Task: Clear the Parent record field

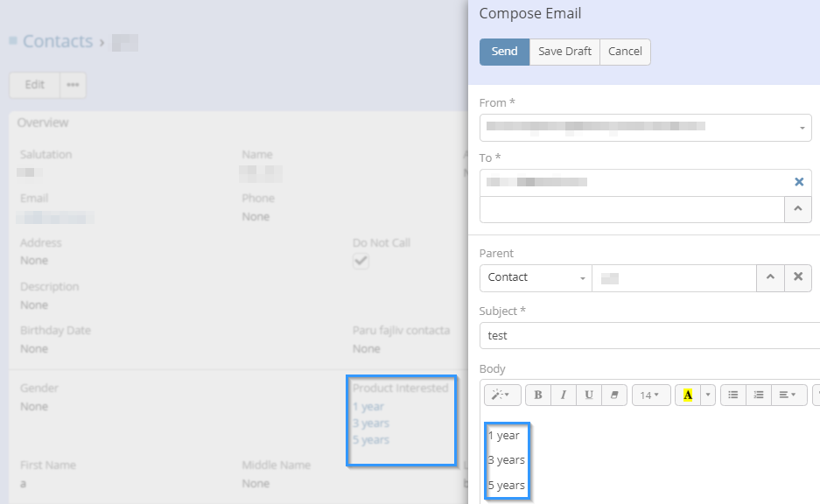Action: [797, 277]
